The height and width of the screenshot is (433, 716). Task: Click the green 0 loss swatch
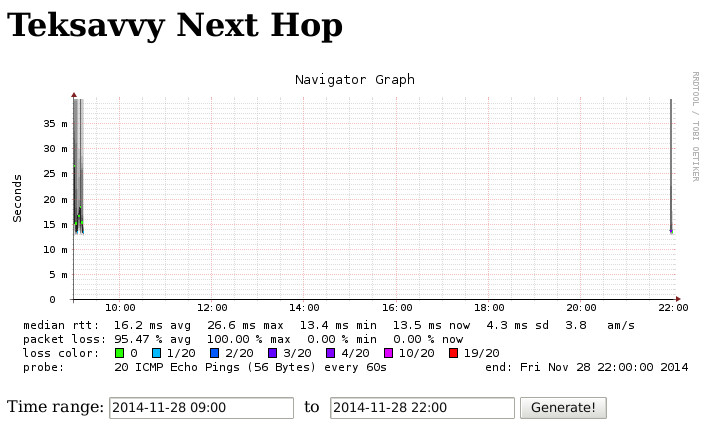pos(120,353)
